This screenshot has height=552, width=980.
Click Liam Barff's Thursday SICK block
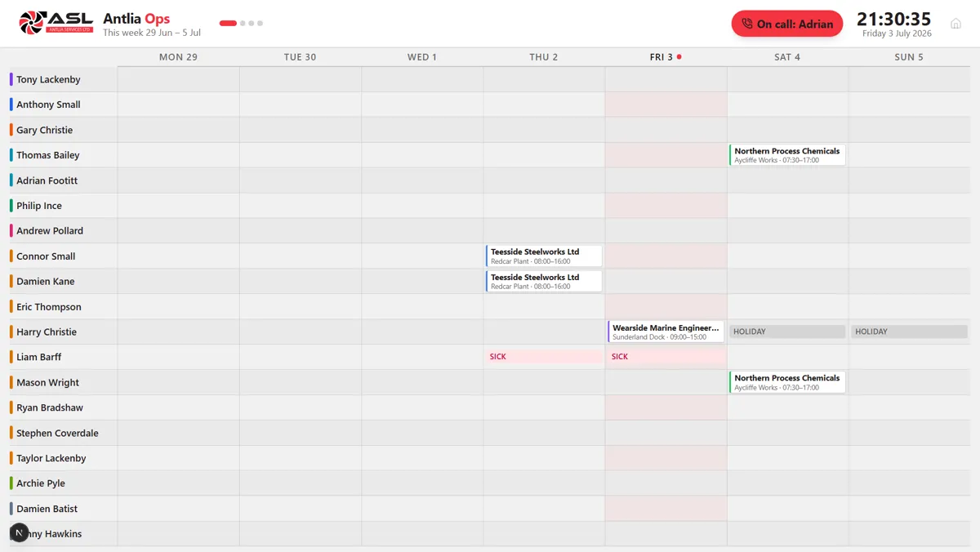point(544,357)
